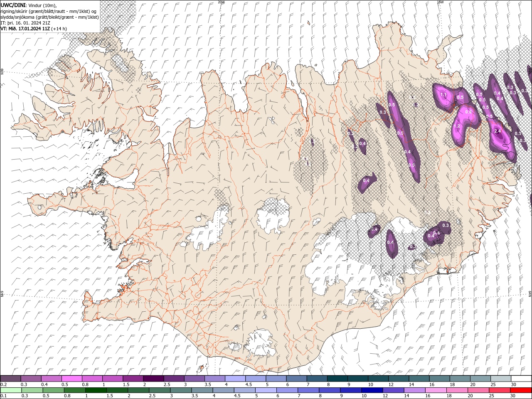The width and height of the screenshot is (532, 399).
Task: Click the magenta-purple 1.5 swatch in upper legend row
Action: point(133,379)
